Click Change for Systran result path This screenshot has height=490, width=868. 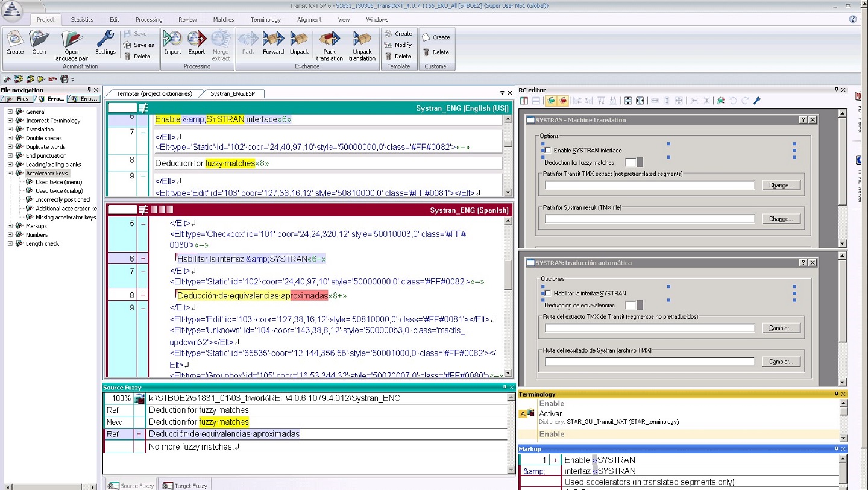[781, 219]
